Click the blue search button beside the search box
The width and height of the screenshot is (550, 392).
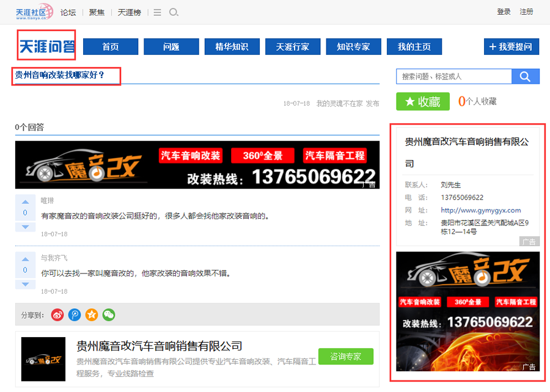(x=525, y=76)
